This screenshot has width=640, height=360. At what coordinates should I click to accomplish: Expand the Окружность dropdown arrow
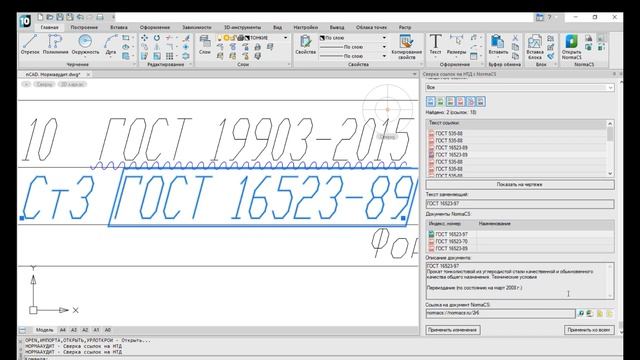click(x=85, y=58)
